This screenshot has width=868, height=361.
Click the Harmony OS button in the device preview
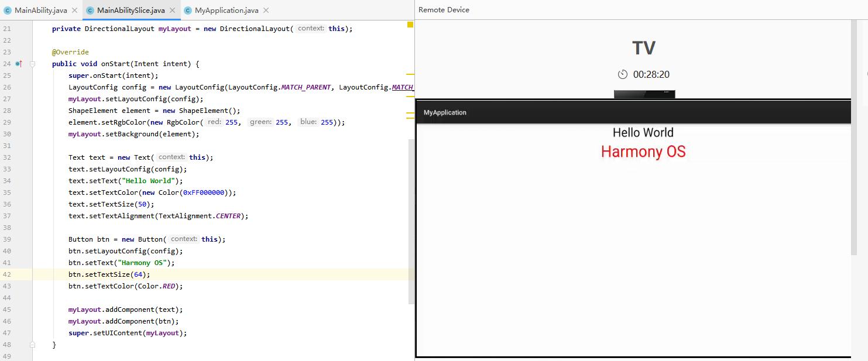(x=643, y=152)
